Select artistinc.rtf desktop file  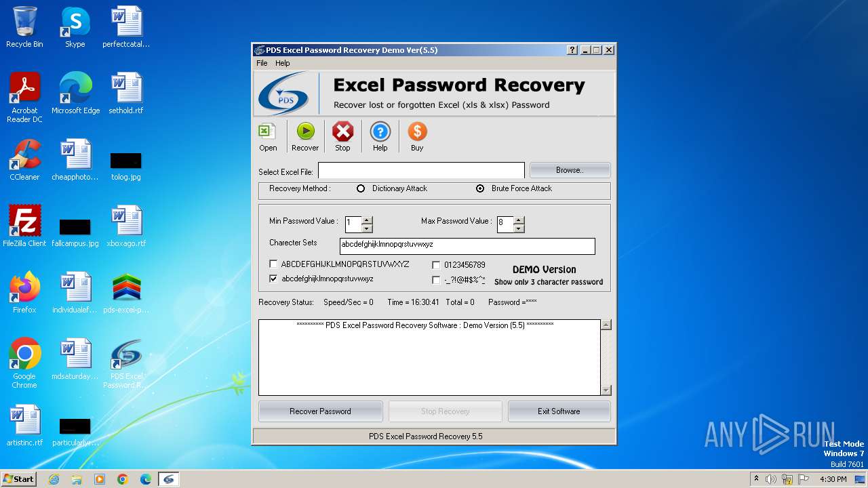pyautogui.click(x=24, y=426)
